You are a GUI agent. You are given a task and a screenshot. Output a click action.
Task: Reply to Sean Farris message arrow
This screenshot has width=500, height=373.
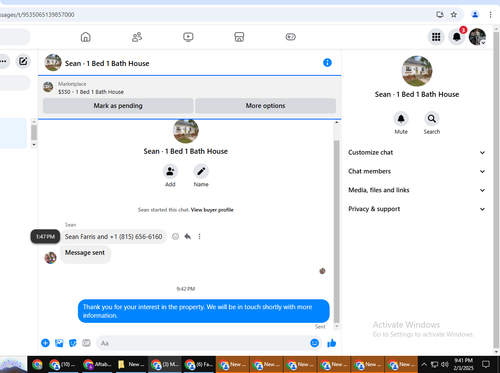[188, 237]
